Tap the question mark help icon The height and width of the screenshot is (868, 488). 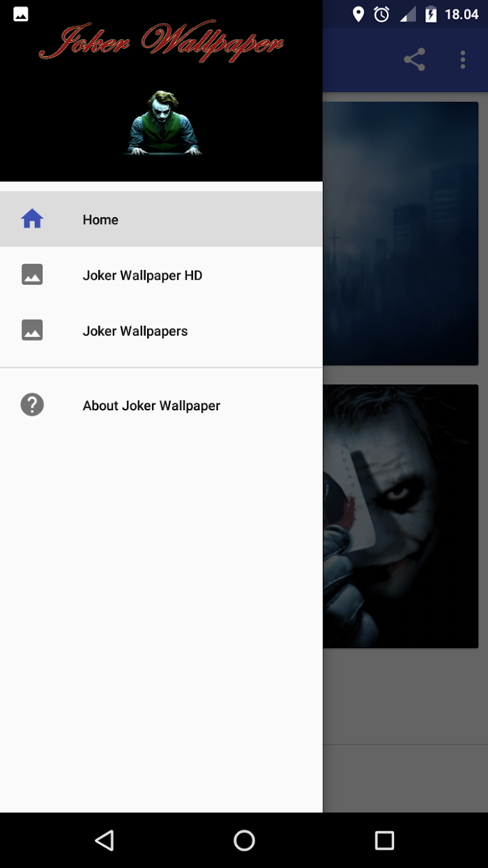(32, 405)
